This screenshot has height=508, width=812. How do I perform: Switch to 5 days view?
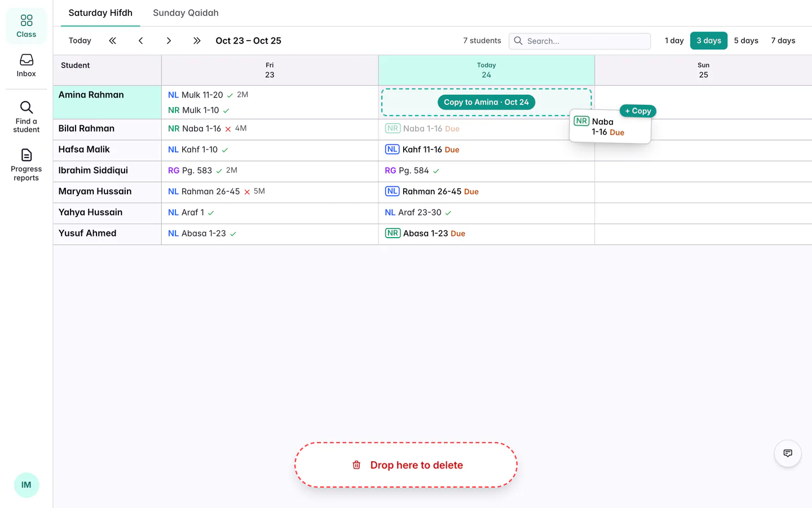pyautogui.click(x=746, y=41)
